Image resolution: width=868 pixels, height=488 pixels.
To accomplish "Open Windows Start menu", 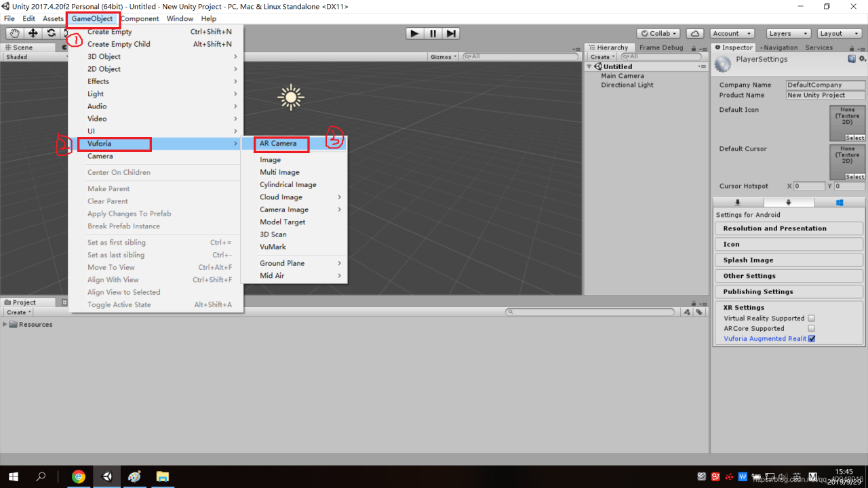I will 14,476.
